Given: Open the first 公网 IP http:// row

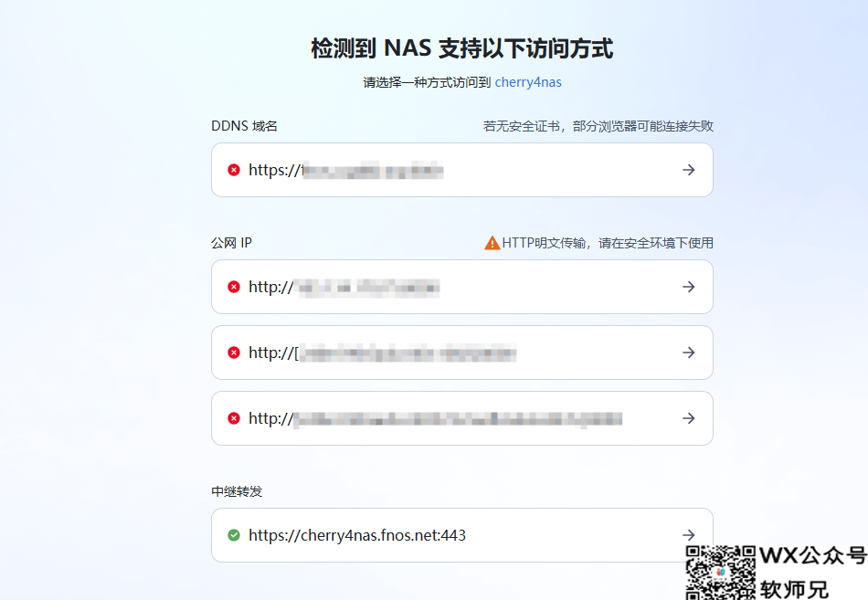Looking at the screenshot, I should pyautogui.click(x=461, y=287).
